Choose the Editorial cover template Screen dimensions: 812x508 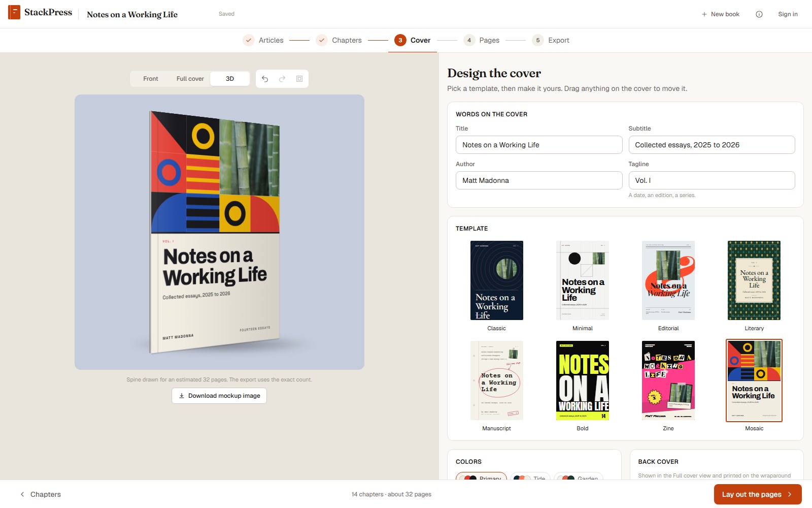(668, 280)
